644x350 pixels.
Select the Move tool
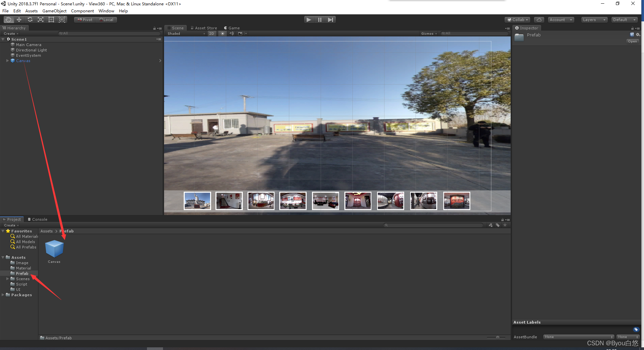click(19, 20)
